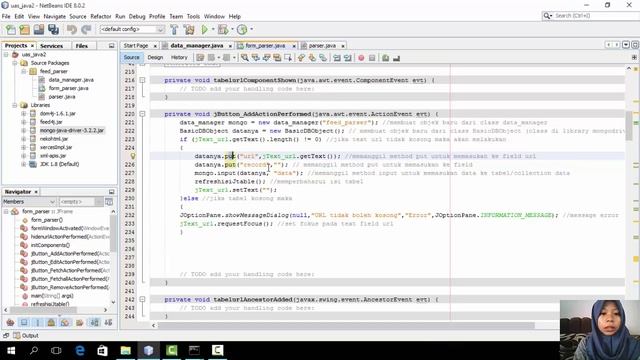Toggle Show Non-Public Members in Navigator
This screenshot has width=640, height=360.
(x=51, y=322)
